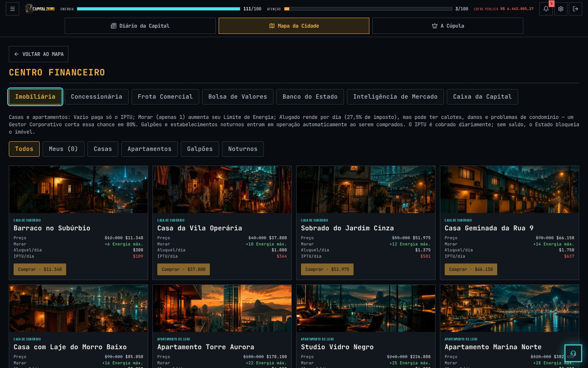Select the Imobiliária section
Screen dimensions: 588x368
click(x=35, y=97)
